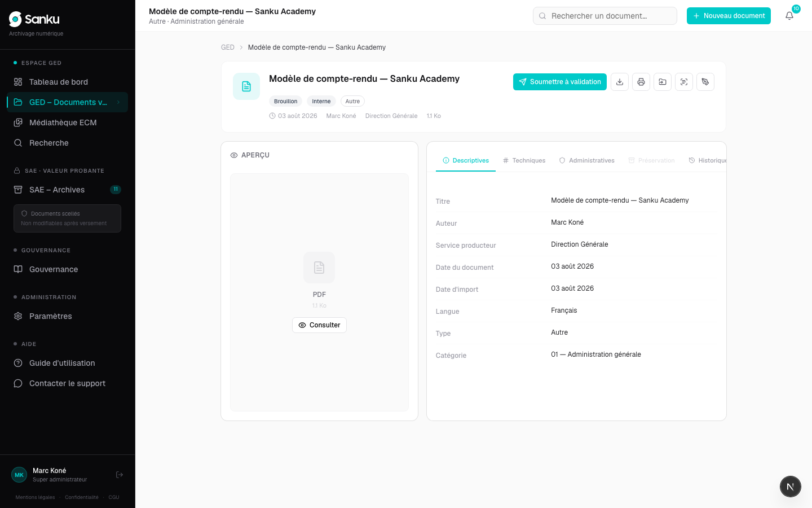The width and height of the screenshot is (812, 508).
Task: Click Catégorie value 01 — Administration générale
Action: [596, 354]
